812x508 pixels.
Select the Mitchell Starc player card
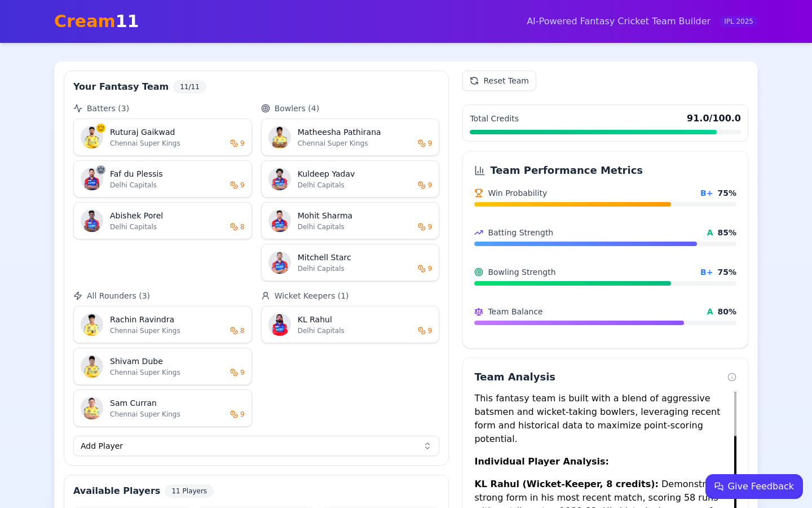(x=350, y=262)
